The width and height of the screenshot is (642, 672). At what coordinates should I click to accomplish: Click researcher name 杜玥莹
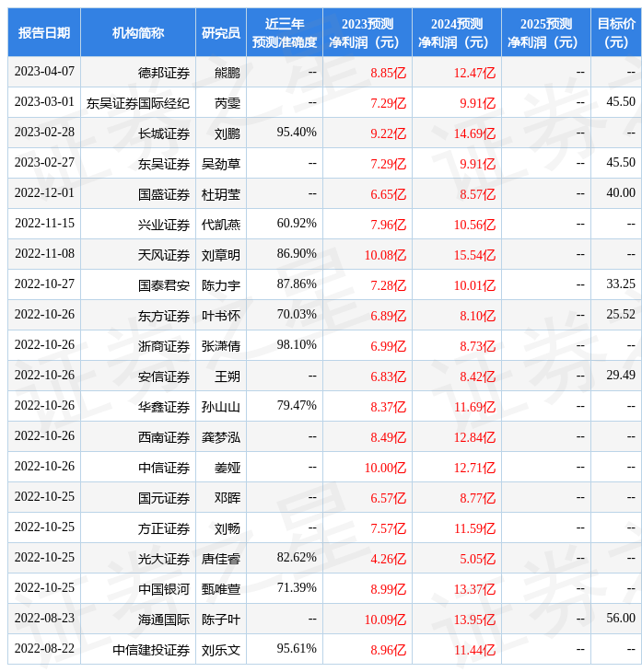[221, 194]
